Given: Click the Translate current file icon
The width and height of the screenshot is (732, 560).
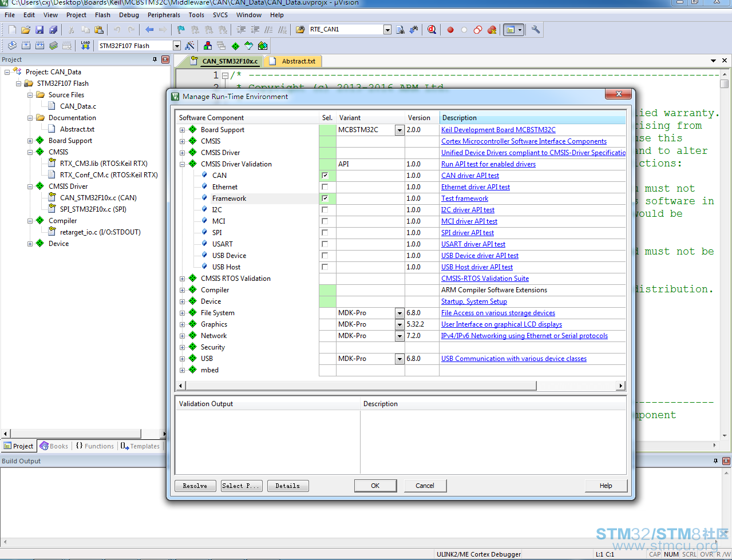Looking at the screenshot, I should (12, 46).
